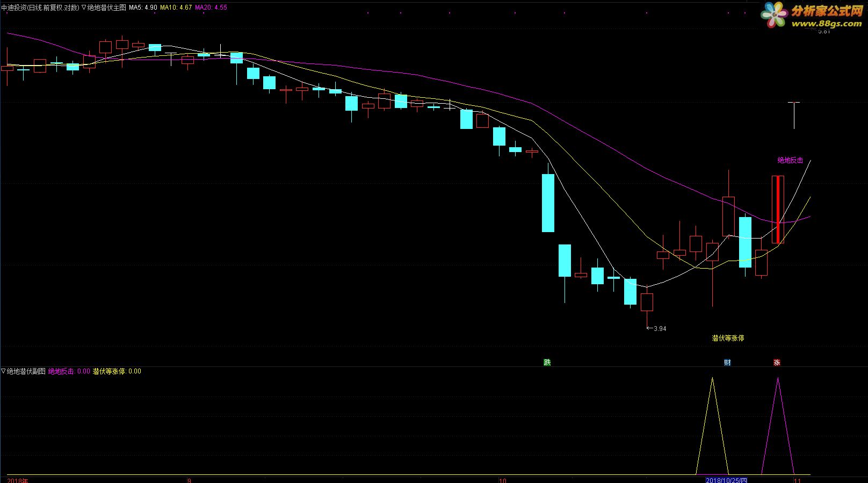Click the magenta spike in the sub-chart
Viewport: 868px width, 483px height.
pyautogui.click(x=778, y=426)
